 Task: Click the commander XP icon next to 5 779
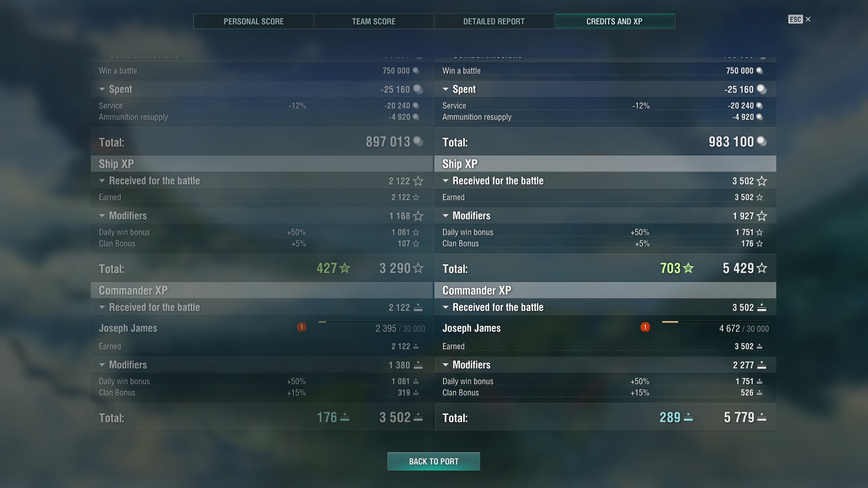762,418
